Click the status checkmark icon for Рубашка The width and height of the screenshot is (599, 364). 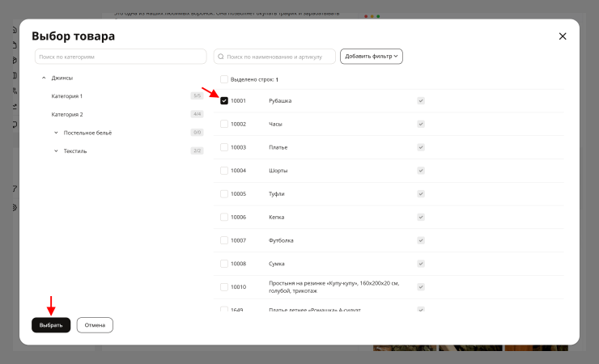[x=421, y=101]
